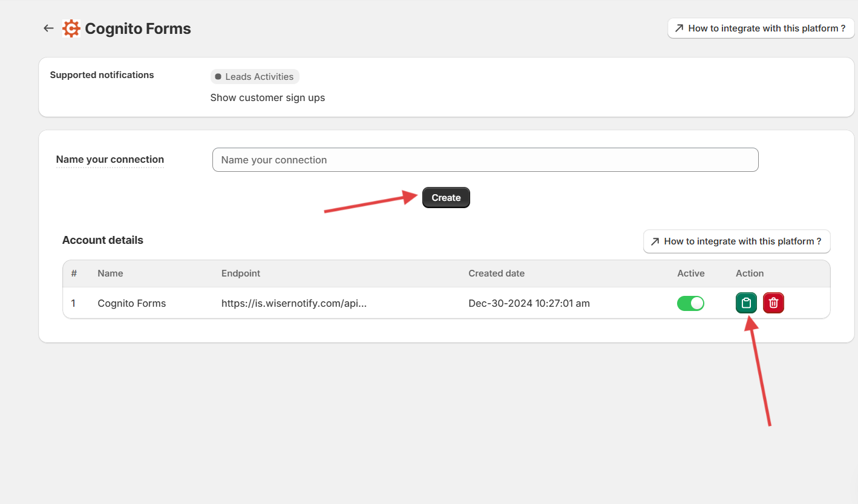This screenshot has height=504, width=858.
Task: Open the top 'How to integrate with this platform ?' button
Action: [761, 28]
